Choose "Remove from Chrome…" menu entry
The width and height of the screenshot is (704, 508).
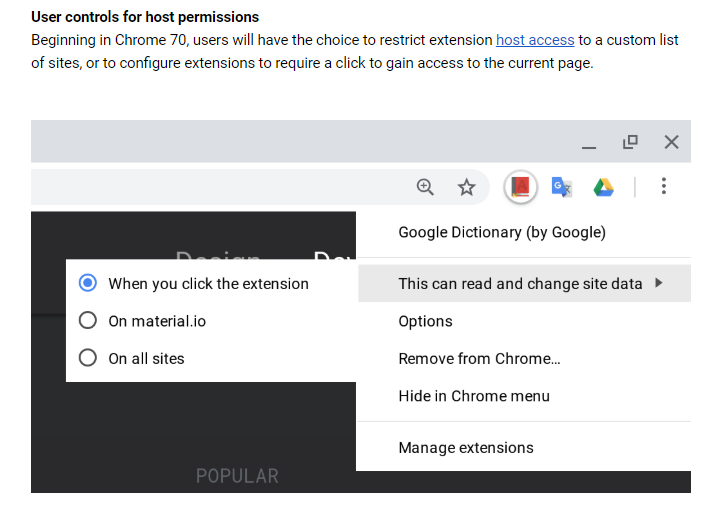[479, 358]
